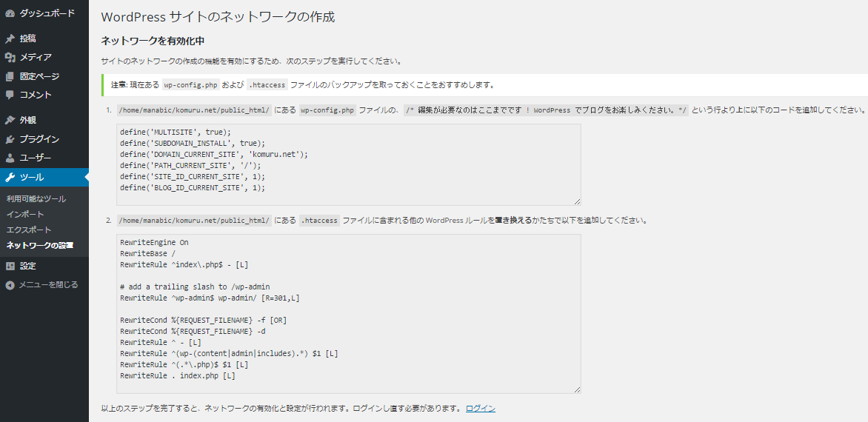
Task: Click the Appearance (外観) paintbrush icon
Action: click(10, 120)
